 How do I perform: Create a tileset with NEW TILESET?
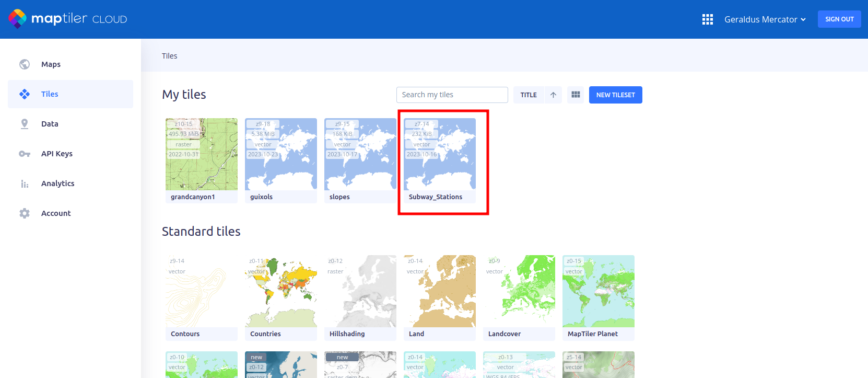(x=615, y=95)
